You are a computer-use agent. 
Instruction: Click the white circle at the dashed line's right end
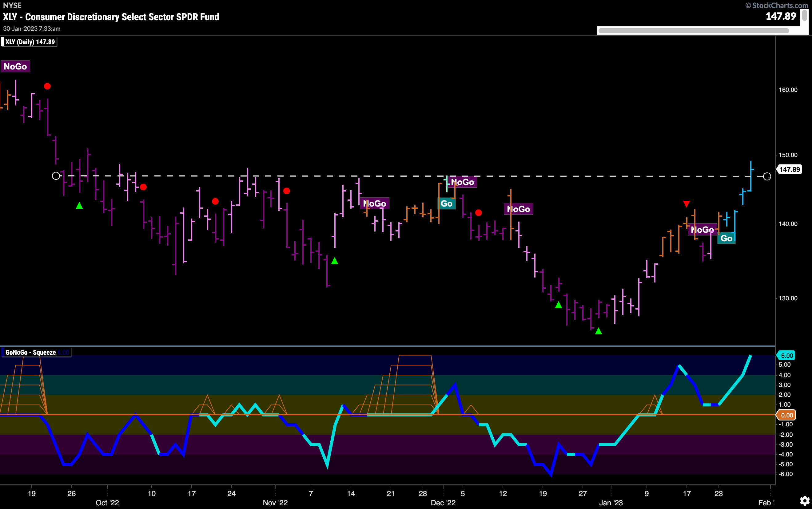click(x=767, y=176)
